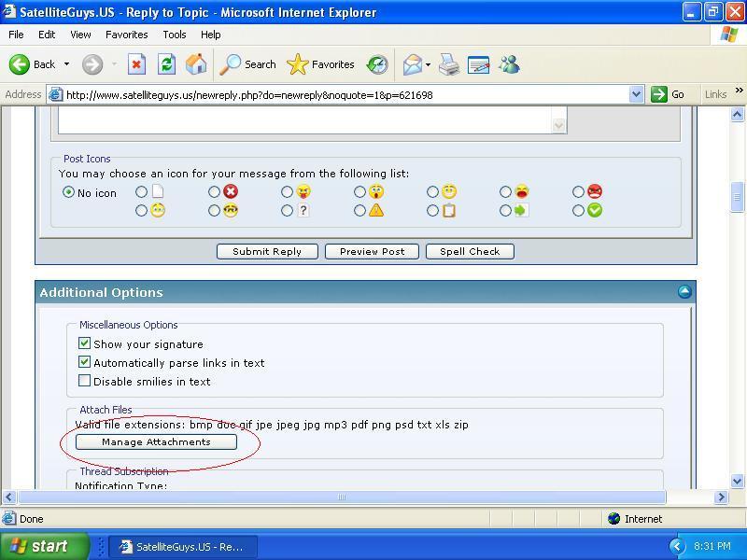Click the Windows start button

45,546
